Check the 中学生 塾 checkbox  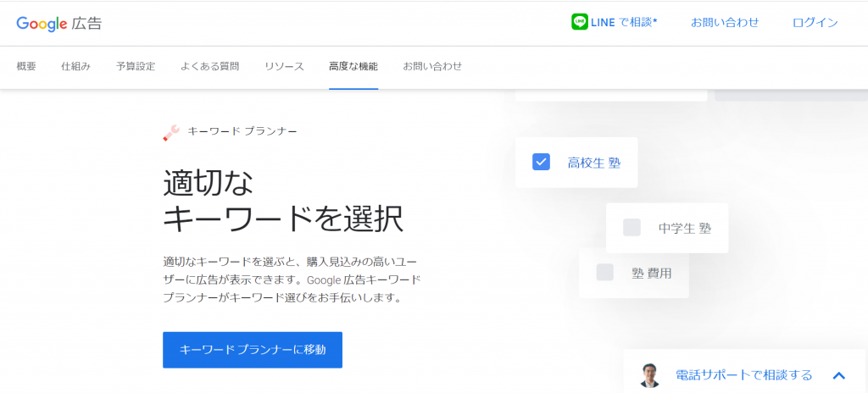pyautogui.click(x=632, y=228)
